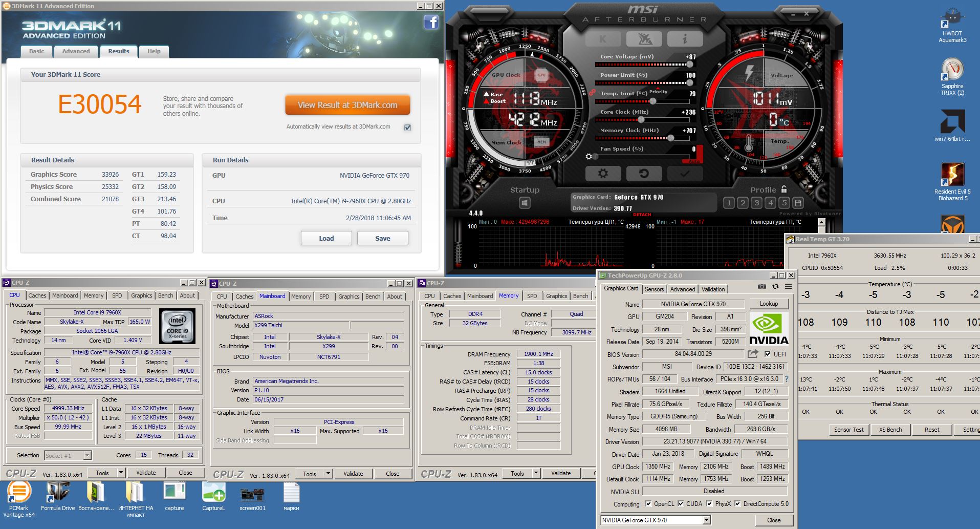Click the GPU-Z refresh icon
The width and height of the screenshot is (980, 529).
[775, 287]
